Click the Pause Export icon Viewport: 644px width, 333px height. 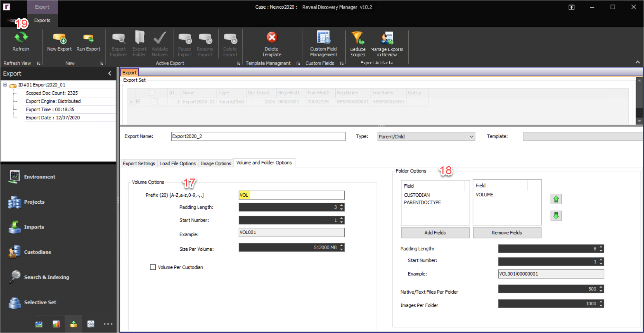click(185, 38)
